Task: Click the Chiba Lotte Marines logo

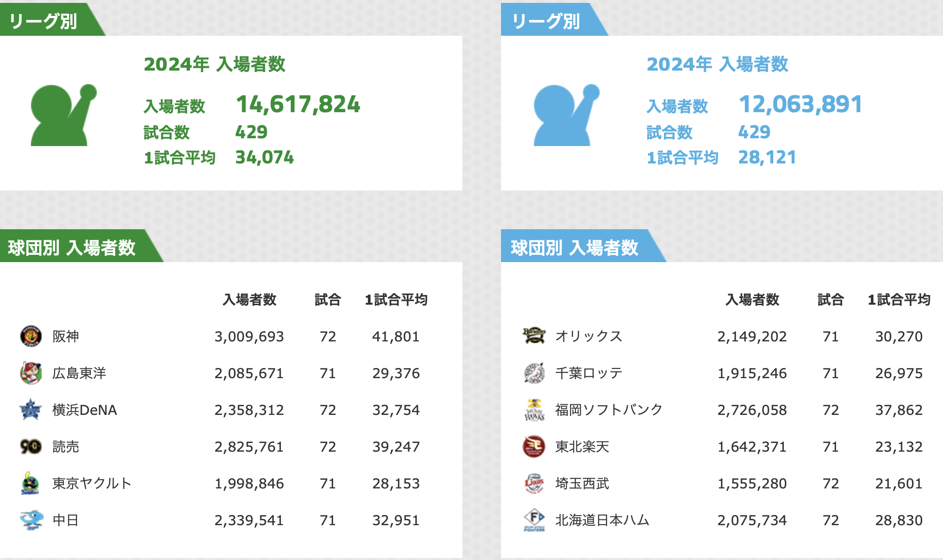Action: pyautogui.click(x=534, y=373)
